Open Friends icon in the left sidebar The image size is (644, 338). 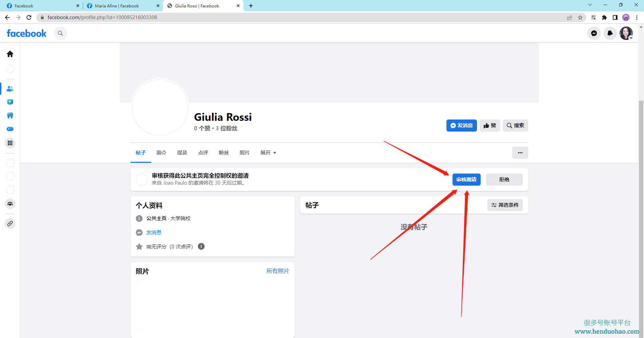point(10,89)
